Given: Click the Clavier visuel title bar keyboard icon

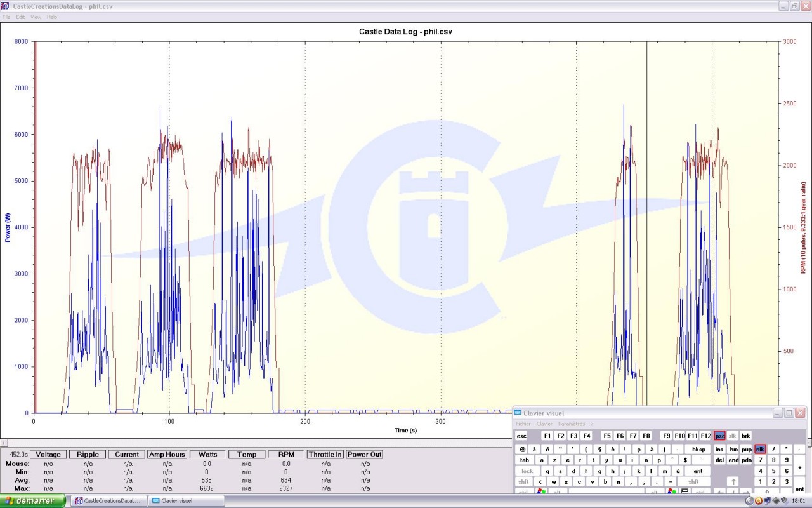Looking at the screenshot, I should 518,413.
